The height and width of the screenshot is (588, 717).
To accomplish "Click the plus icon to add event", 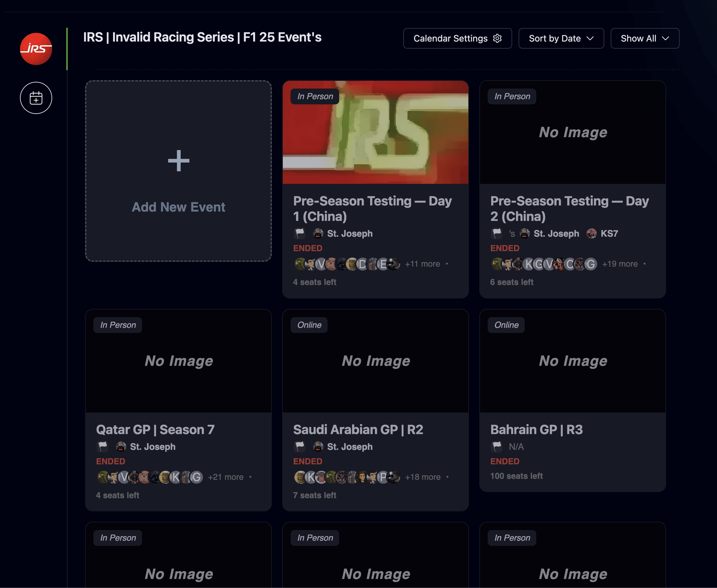I will [x=178, y=161].
